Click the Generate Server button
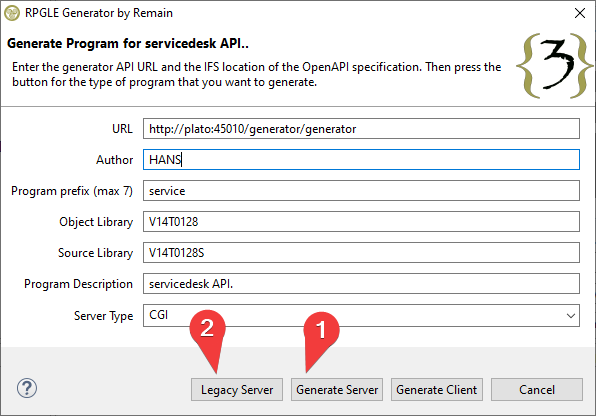The image size is (596, 416). click(x=337, y=389)
